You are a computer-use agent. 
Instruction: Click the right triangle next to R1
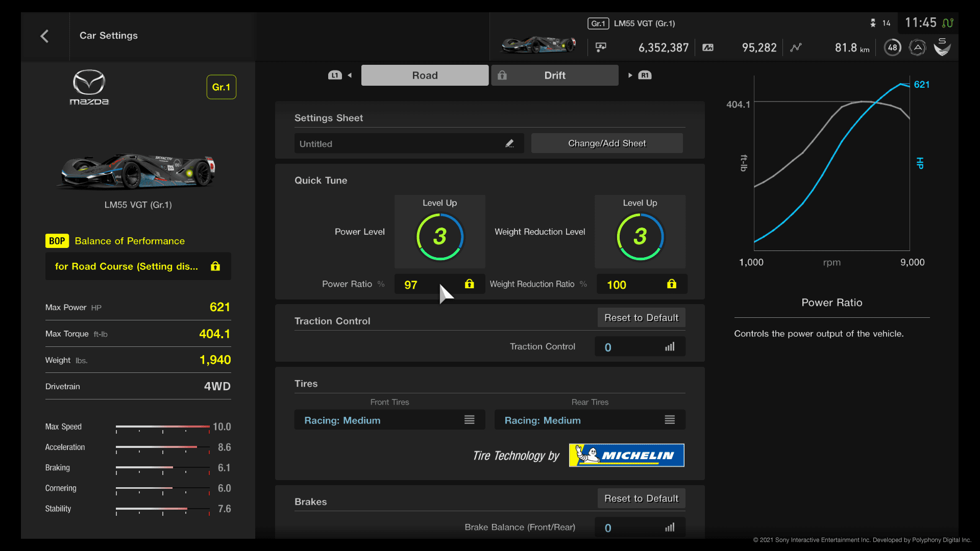630,76
